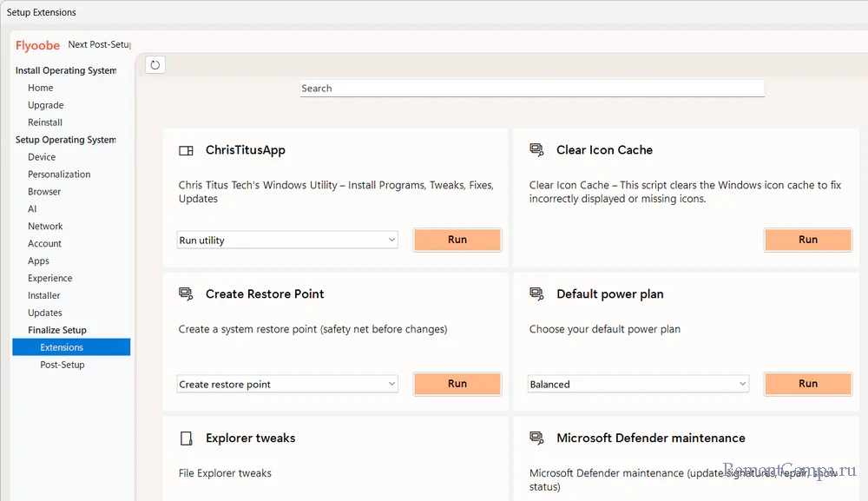Image resolution: width=868 pixels, height=501 pixels.
Task: Open the Run utility dropdown
Action: coord(287,241)
